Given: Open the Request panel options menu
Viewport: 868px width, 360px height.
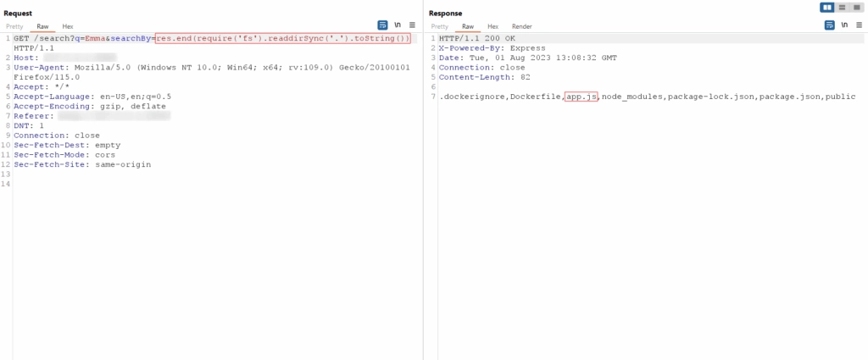Looking at the screenshot, I should (412, 25).
